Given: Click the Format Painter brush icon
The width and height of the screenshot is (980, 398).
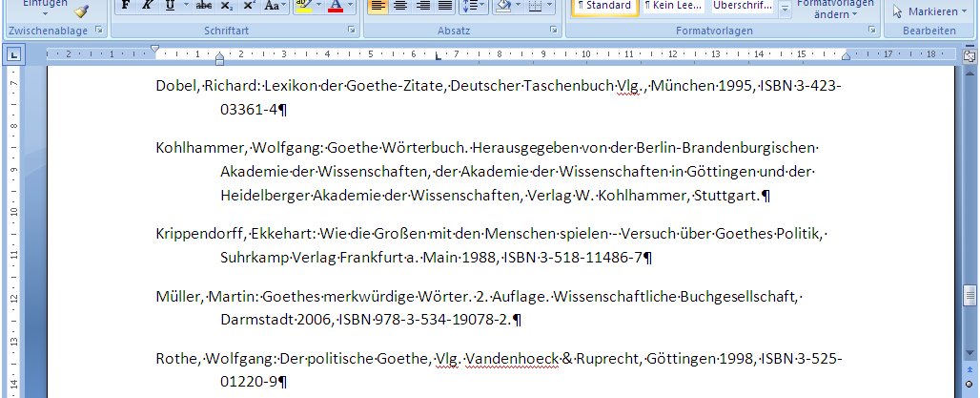Looking at the screenshot, I should coord(81,10).
